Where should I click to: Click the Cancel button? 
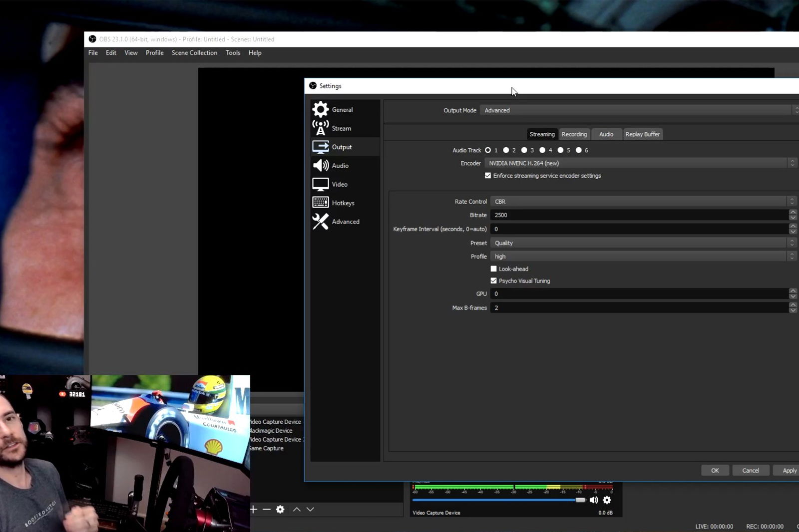[x=750, y=471]
